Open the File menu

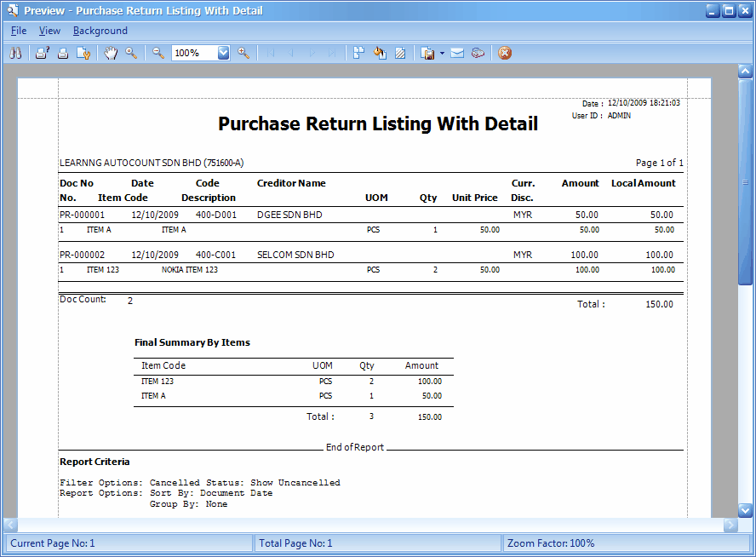(x=19, y=31)
